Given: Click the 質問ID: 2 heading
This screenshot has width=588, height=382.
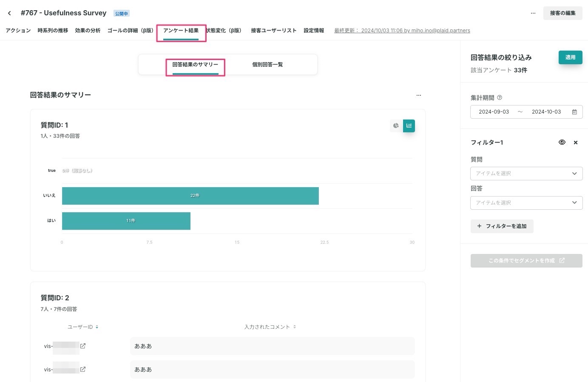Looking at the screenshot, I should 55,298.
